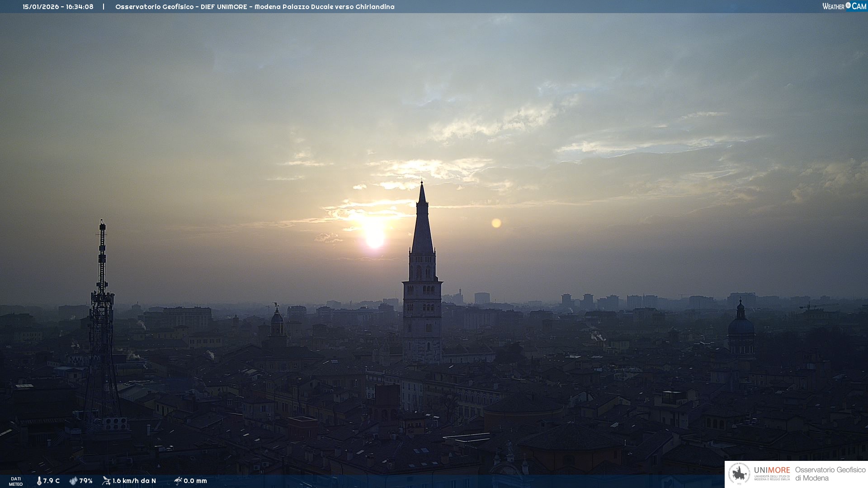Screen dimensions: 868x488
Task: Click the 1.6 km/h wind reading
Action: coord(134,481)
